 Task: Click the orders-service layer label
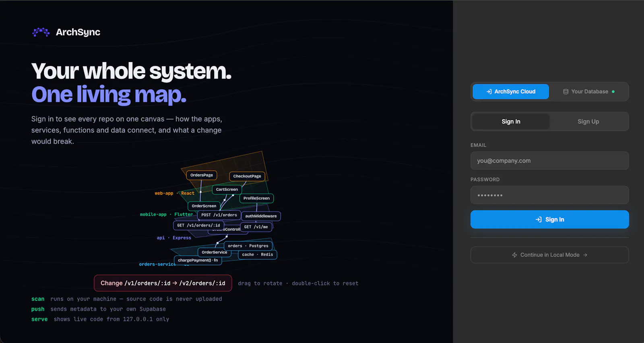click(157, 264)
